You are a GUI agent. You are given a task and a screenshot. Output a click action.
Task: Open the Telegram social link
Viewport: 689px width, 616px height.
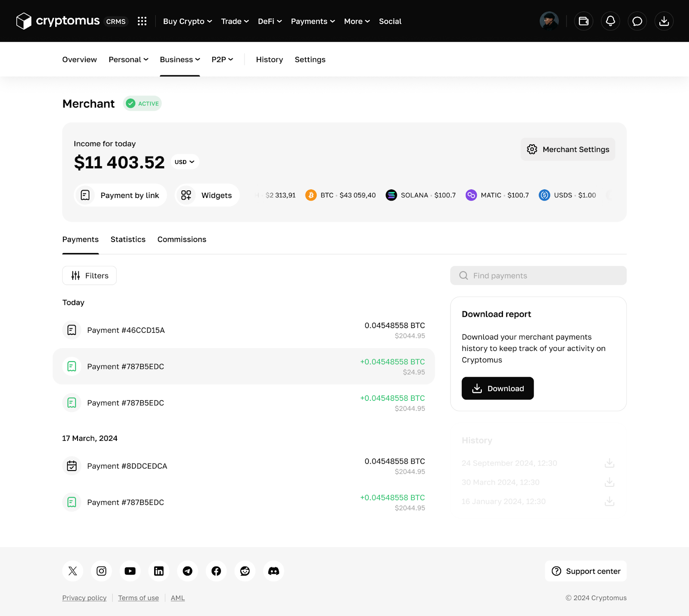tap(187, 571)
